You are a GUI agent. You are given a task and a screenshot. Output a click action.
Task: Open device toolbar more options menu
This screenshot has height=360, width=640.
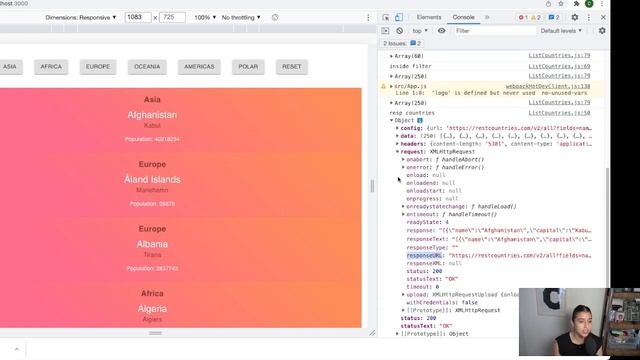click(368, 18)
